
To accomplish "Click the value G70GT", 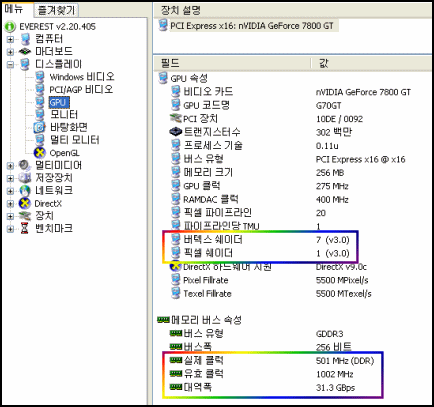I will (329, 106).
